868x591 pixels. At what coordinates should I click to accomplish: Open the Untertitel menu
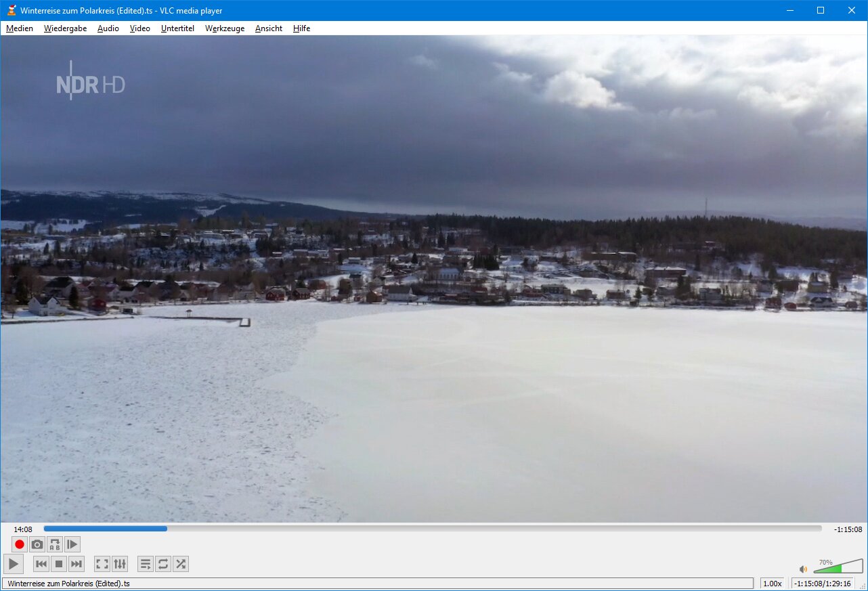177,28
